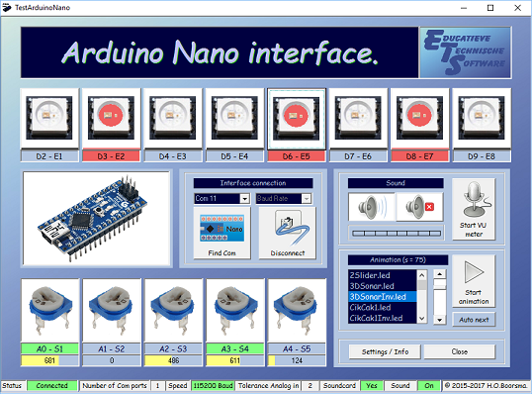Toggle the D4 - E3 LED icon

(x=173, y=118)
